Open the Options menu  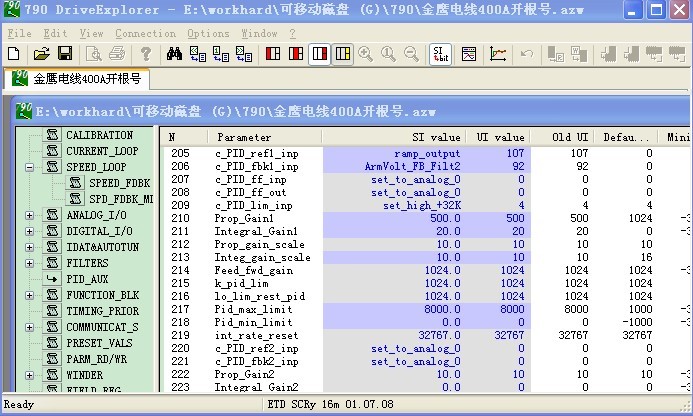(x=208, y=34)
